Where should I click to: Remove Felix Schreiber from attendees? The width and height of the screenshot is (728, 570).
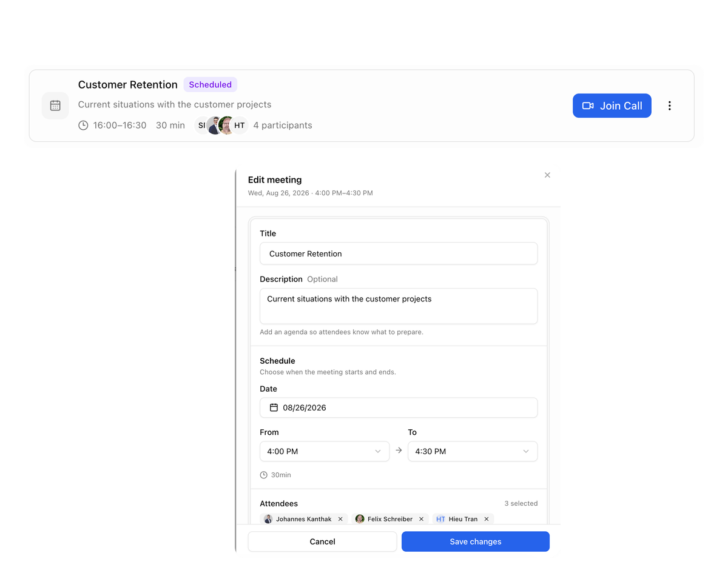pyautogui.click(x=421, y=519)
